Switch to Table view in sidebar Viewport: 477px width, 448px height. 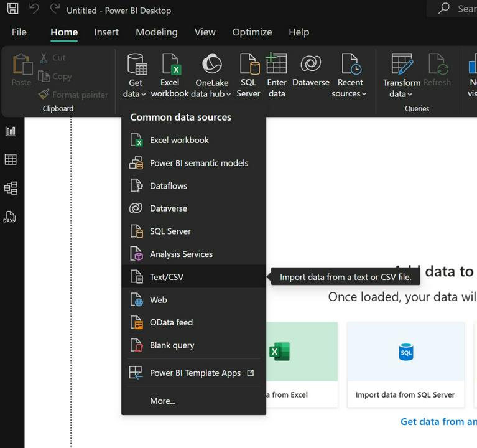[11, 159]
